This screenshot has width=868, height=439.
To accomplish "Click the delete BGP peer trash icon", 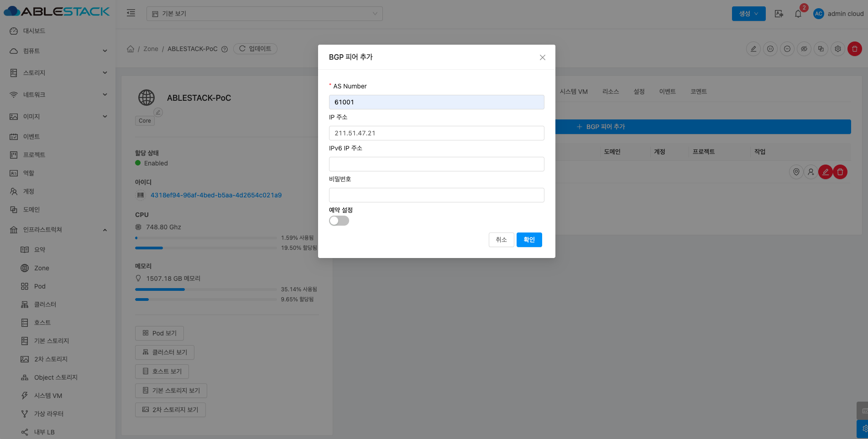I will [840, 172].
